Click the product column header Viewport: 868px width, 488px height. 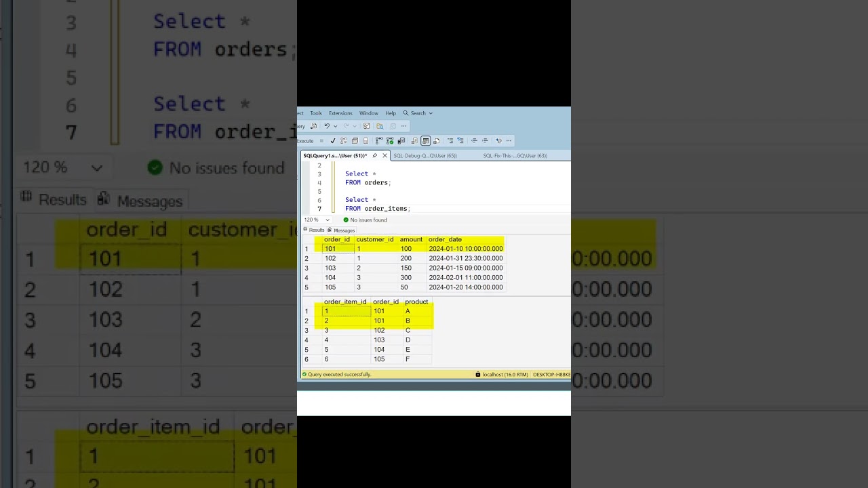416,302
